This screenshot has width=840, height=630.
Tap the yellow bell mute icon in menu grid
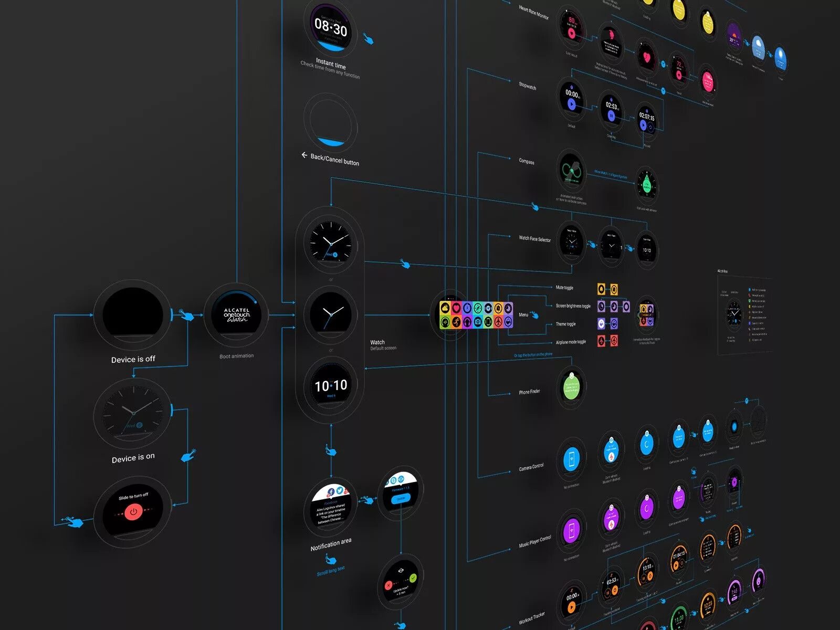498,308
